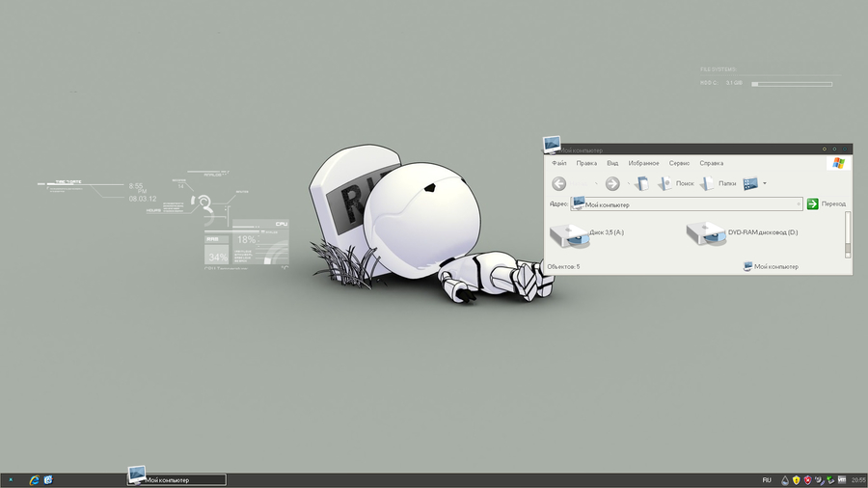
Task: Click the RU language indicator
Action: point(767,480)
